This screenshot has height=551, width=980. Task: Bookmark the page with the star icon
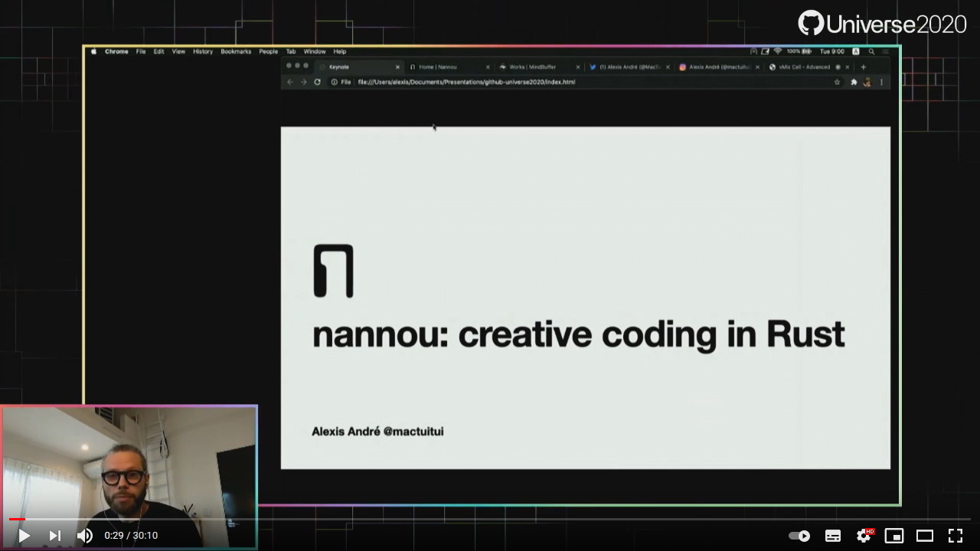click(837, 82)
